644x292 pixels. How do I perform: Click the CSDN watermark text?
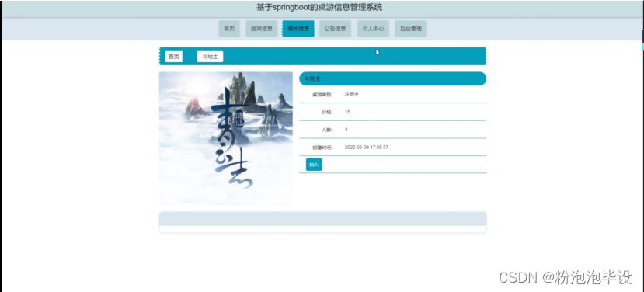tap(565, 277)
